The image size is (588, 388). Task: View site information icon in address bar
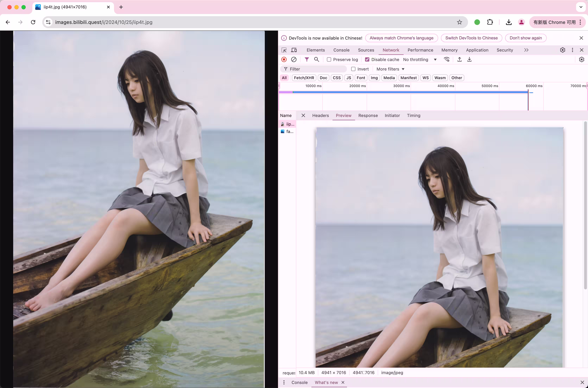pyautogui.click(x=48, y=22)
